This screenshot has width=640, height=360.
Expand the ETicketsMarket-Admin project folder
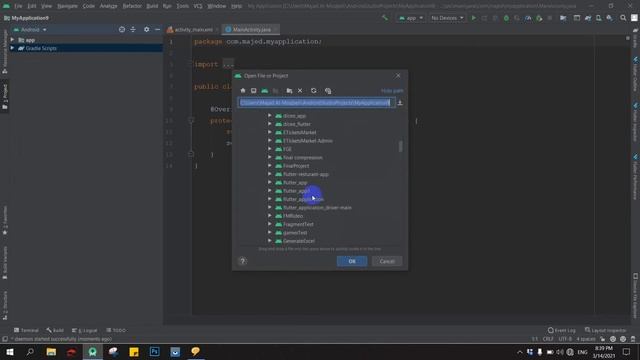tap(270, 140)
